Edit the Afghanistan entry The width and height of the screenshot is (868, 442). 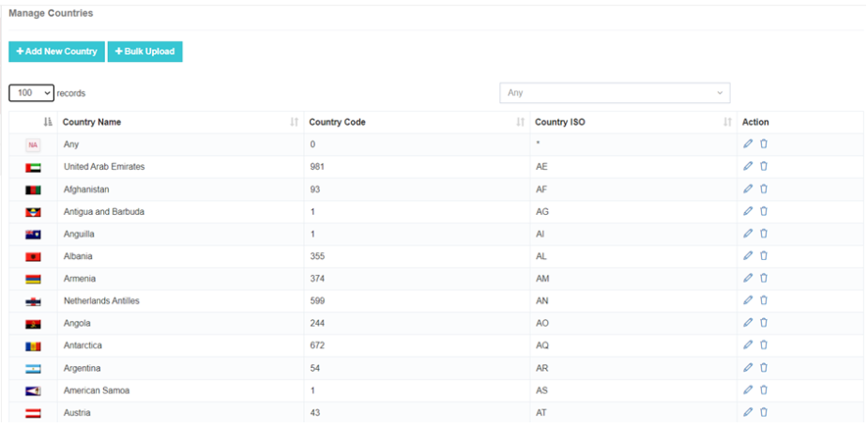click(748, 189)
